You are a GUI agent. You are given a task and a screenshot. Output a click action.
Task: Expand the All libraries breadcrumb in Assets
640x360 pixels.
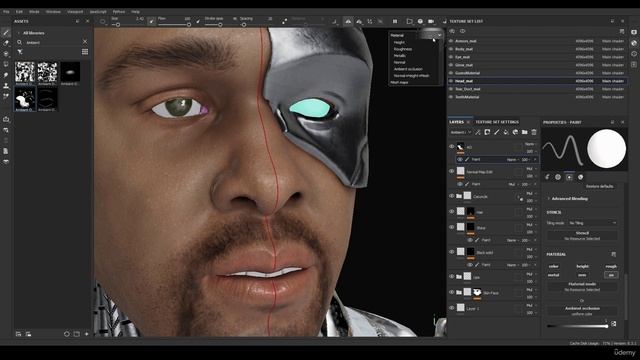[18, 33]
